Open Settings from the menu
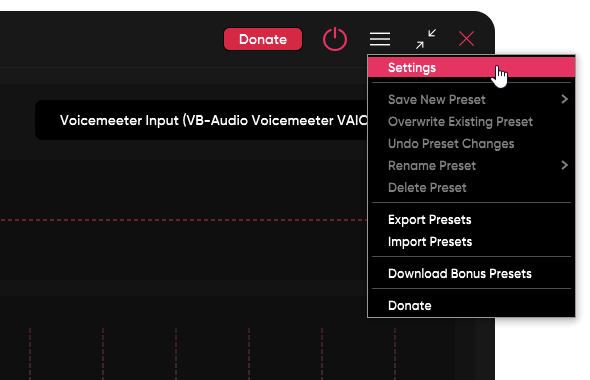 (471, 68)
